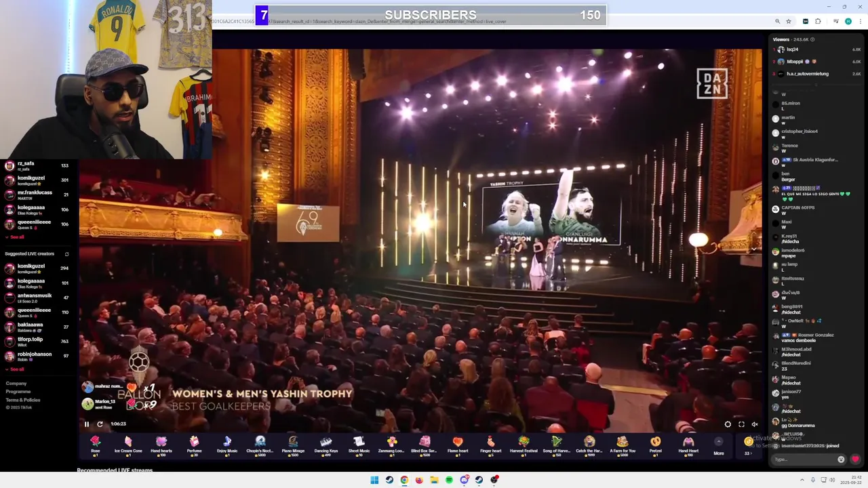Image resolution: width=868 pixels, height=488 pixels.
Task: Expand More gifts in the gift bar
Action: click(x=719, y=447)
